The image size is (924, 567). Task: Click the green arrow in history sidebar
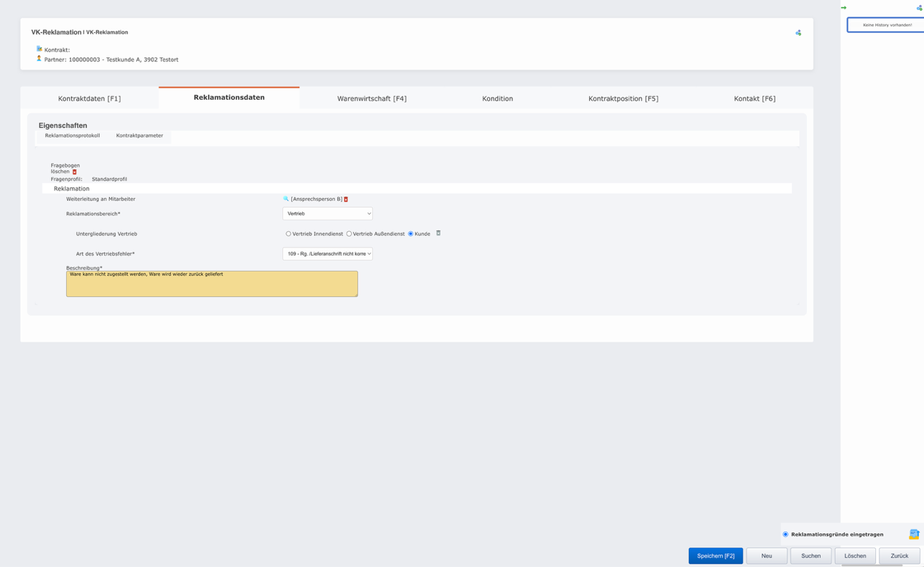(x=844, y=8)
